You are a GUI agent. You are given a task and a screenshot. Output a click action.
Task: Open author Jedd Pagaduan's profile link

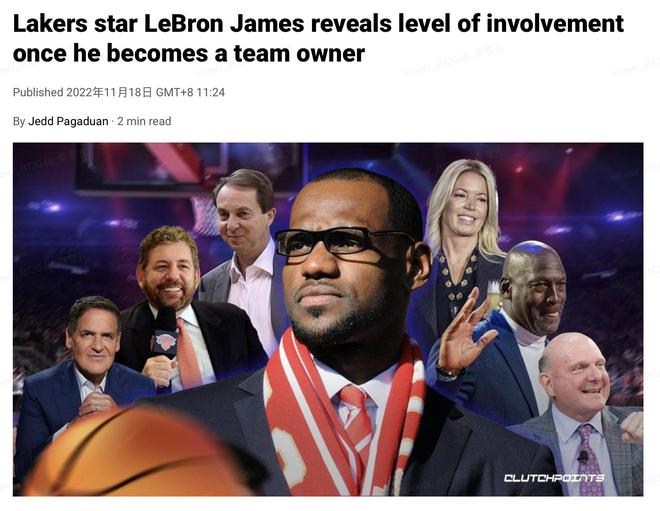click(68, 121)
